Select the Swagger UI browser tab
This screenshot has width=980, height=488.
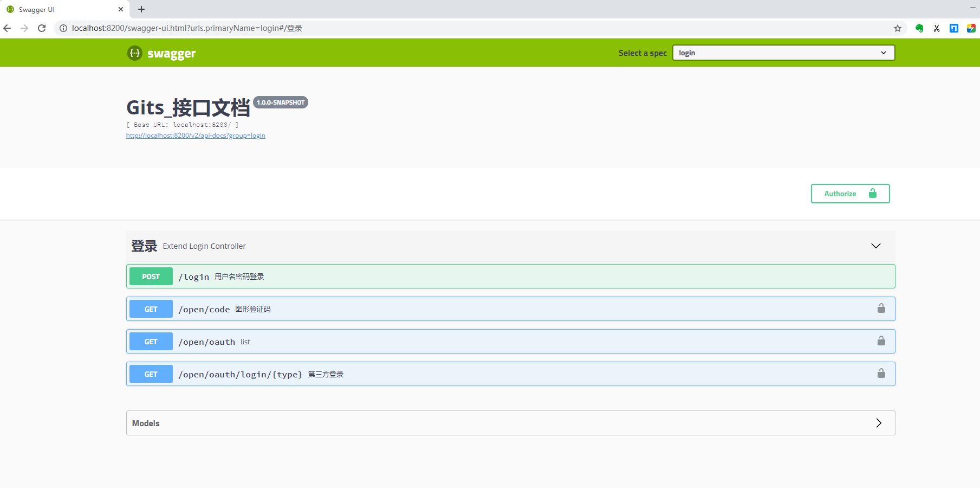tap(60, 9)
